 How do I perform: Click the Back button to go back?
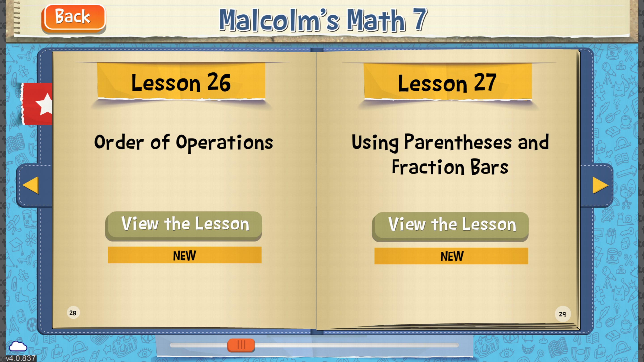73,17
